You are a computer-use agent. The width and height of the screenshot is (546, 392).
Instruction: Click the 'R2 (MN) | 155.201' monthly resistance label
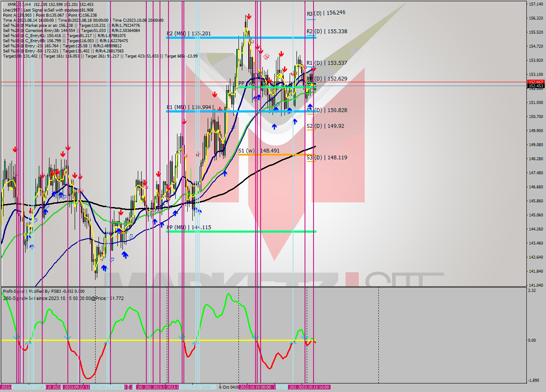click(x=189, y=33)
